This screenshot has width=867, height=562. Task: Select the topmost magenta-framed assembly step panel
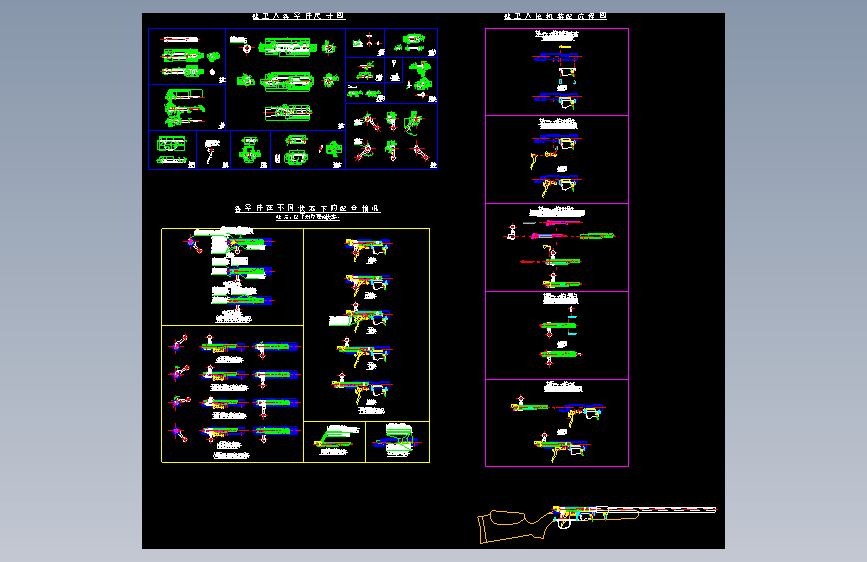[557, 72]
